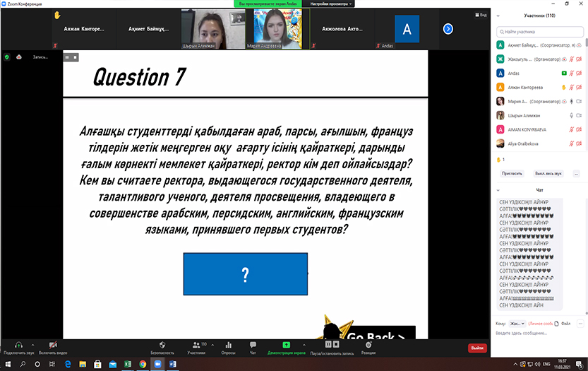The width and height of the screenshot is (588, 371).
Task: Open the Опросы polls icon
Action: point(229,344)
